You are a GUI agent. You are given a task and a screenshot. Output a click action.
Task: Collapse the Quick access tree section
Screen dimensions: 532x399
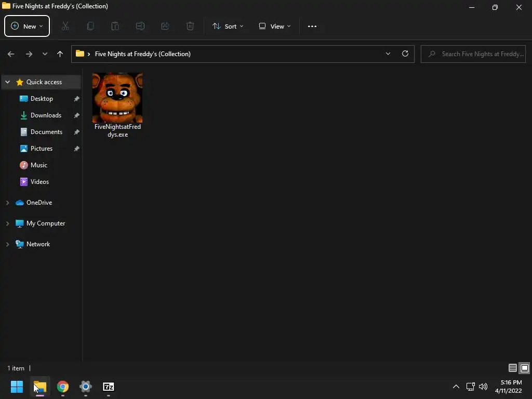7,82
